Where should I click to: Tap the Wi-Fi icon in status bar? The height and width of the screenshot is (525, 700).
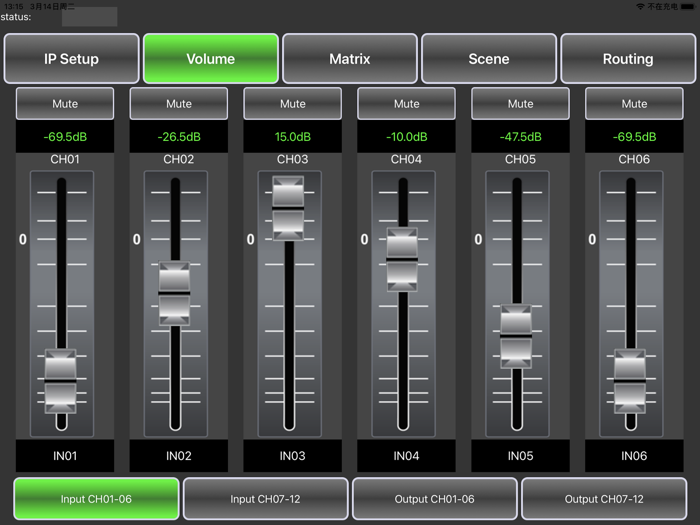tap(639, 6)
